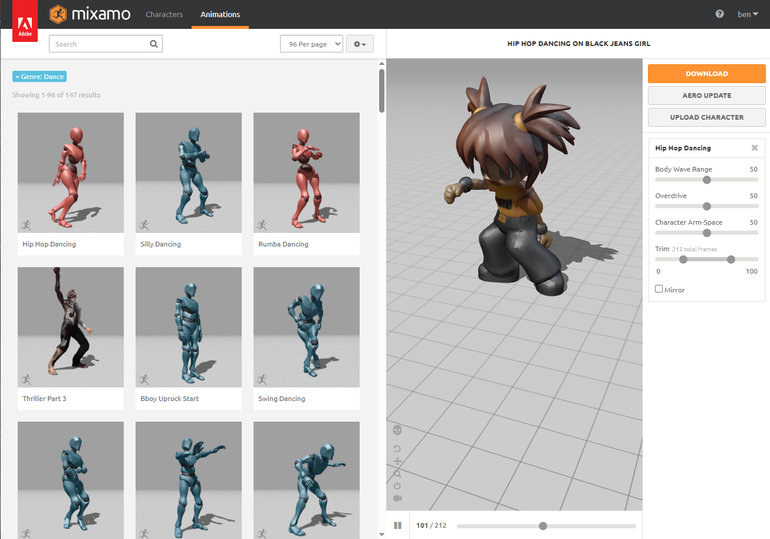Click the running figure icon on Thriller Part 3

(x=26, y=379)
